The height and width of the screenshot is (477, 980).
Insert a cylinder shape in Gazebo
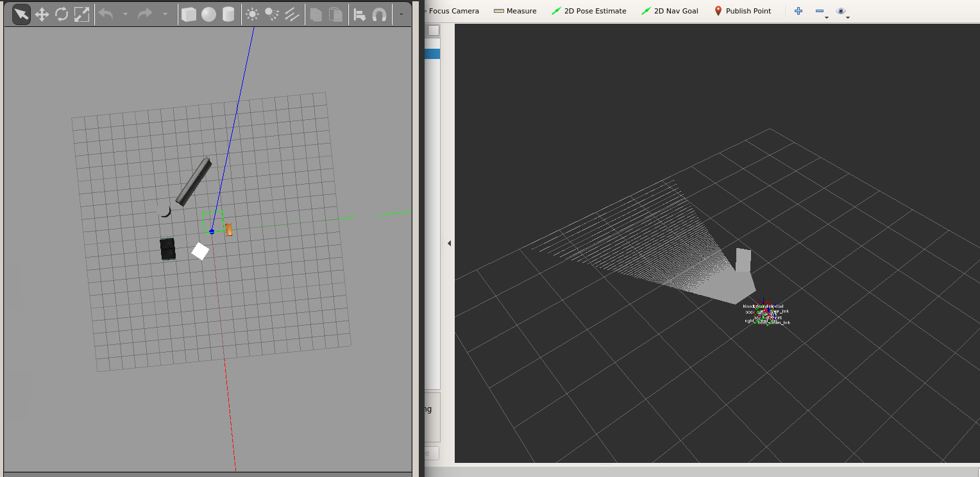click(228, 14)
